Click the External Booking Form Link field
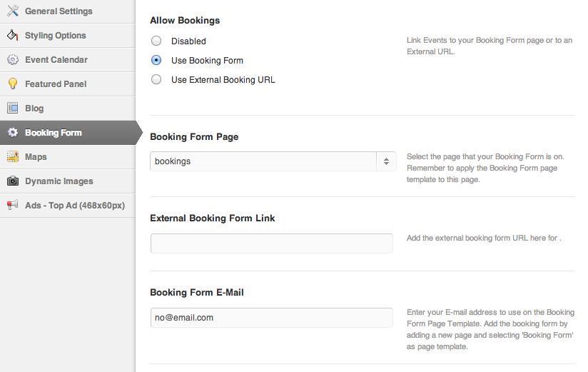Viewport: 588px width, 372px height. (x=271, y=243)
